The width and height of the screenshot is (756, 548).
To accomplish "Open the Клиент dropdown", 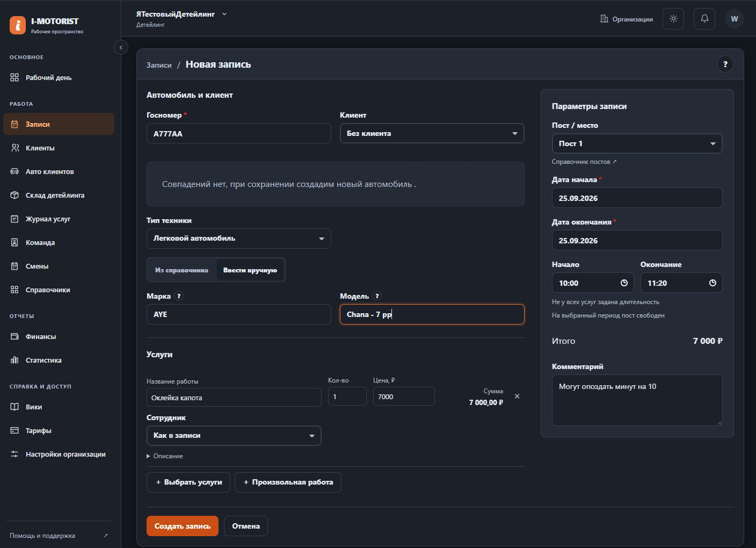I will pyautogui.click(x=432, y=133).
